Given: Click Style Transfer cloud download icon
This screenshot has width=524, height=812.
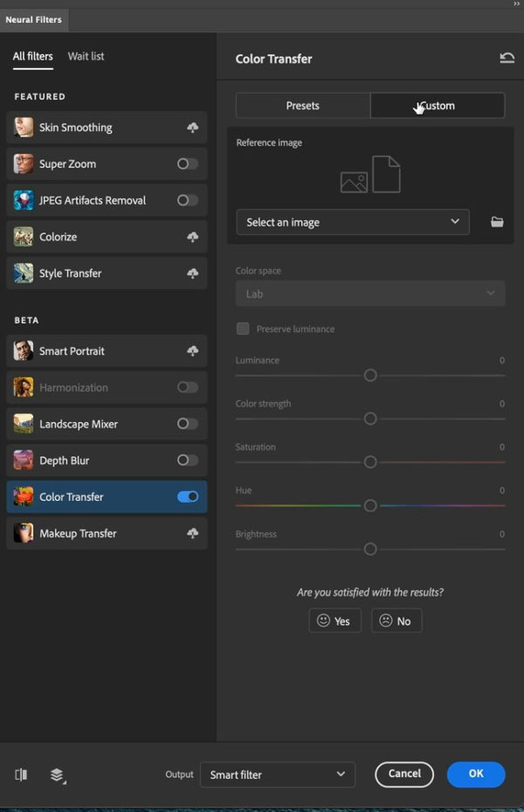Looking at the screenshot, I should tap(192, 274).
